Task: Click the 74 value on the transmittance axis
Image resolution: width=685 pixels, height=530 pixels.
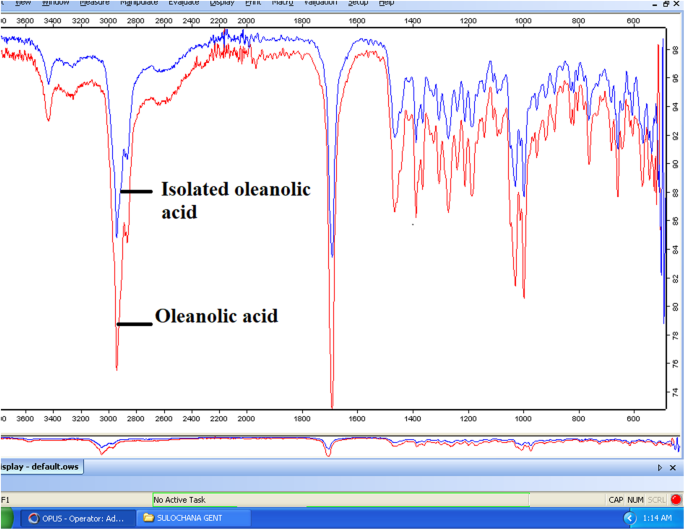Action: 675,391
